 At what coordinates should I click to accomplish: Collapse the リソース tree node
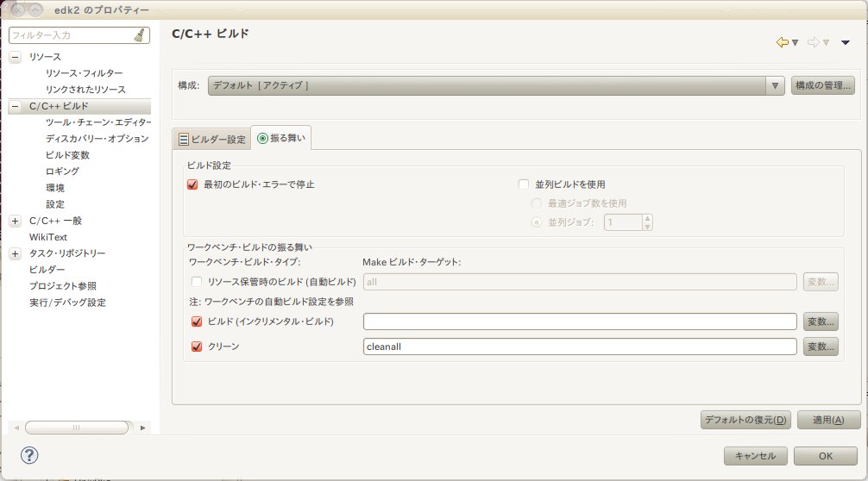16,57
